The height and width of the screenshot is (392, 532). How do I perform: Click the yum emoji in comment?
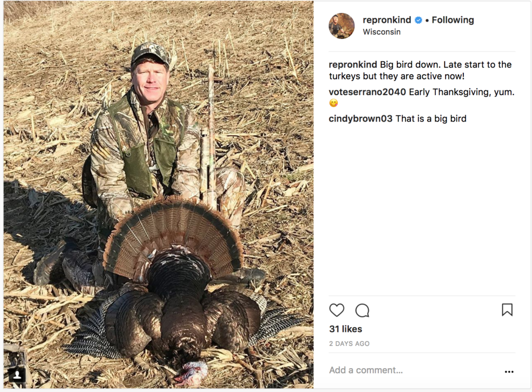click(x=334, y=103)
